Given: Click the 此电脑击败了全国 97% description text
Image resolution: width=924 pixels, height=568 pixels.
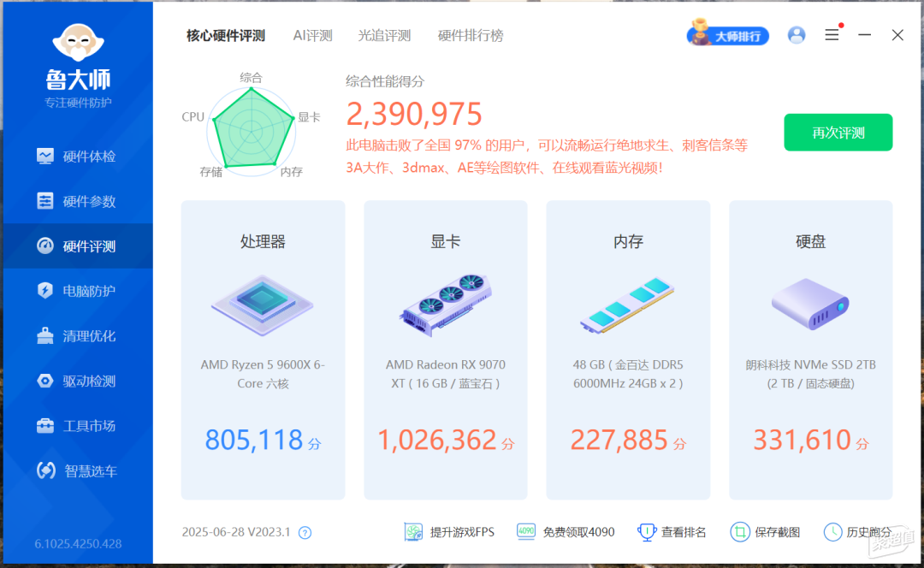Looking at the screenshot, I should (x=547, y=157).
